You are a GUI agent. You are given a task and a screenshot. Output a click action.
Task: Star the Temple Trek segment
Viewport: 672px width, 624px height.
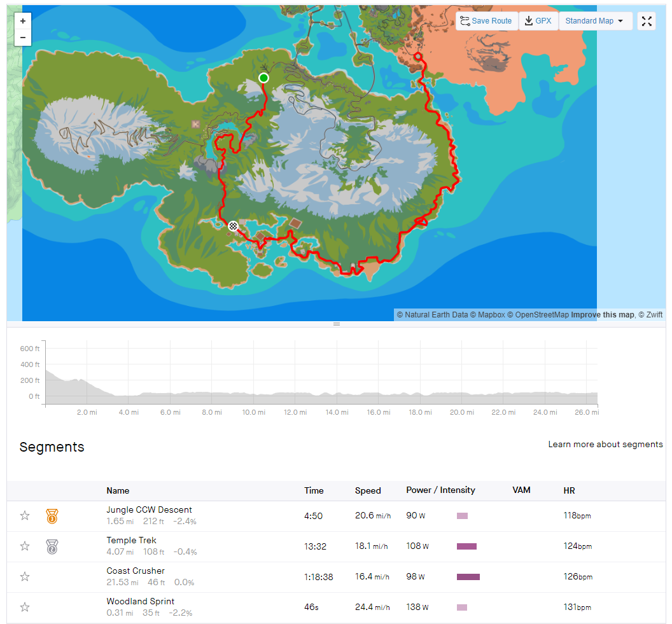tap(25, 546)
